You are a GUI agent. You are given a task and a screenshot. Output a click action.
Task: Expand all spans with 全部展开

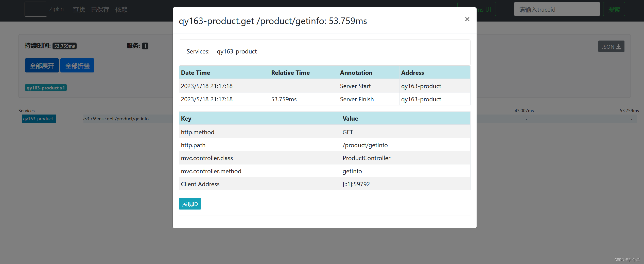coord(42,66)
